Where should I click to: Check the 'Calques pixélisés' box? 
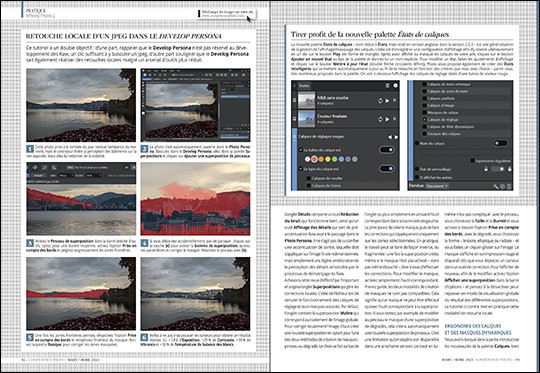tap(425, 98)
